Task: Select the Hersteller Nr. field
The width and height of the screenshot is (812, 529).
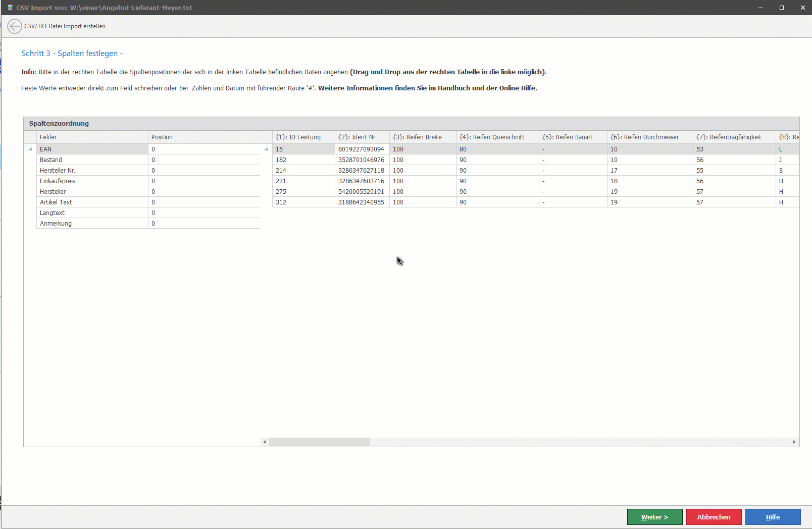Action: 92,171
